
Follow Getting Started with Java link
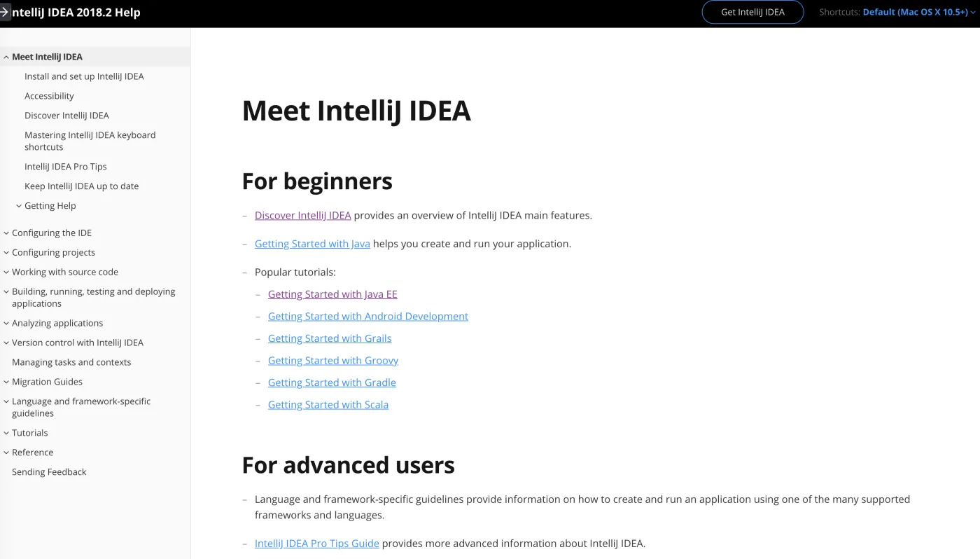pyautogui.click(x=312, y=244)
